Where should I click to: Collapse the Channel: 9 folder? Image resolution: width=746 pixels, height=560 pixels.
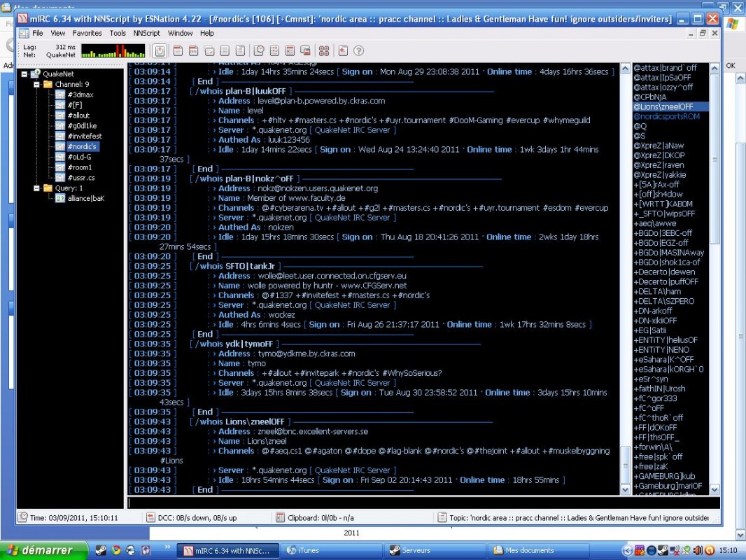(x=37, y=85)
